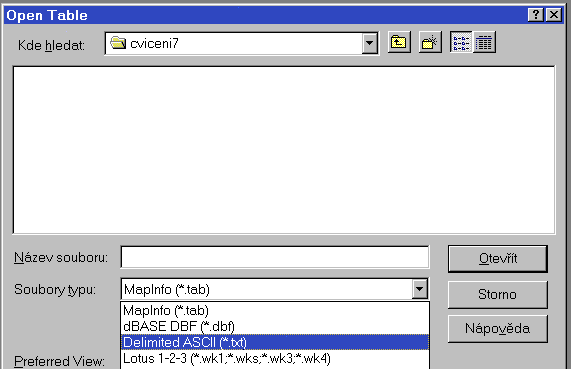Open the Kde hledat folder dropdown arrow

[x=370, y=43]
